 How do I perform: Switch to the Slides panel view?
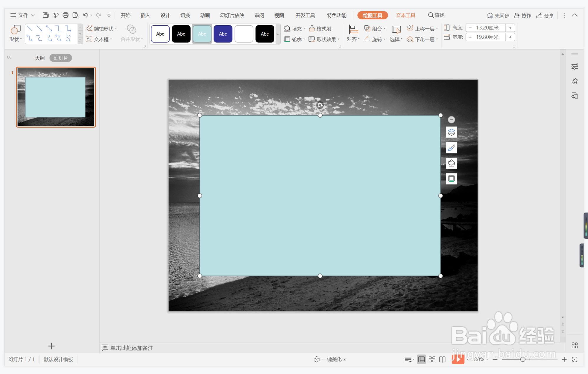pyautogui.click(x=61, y=58)
